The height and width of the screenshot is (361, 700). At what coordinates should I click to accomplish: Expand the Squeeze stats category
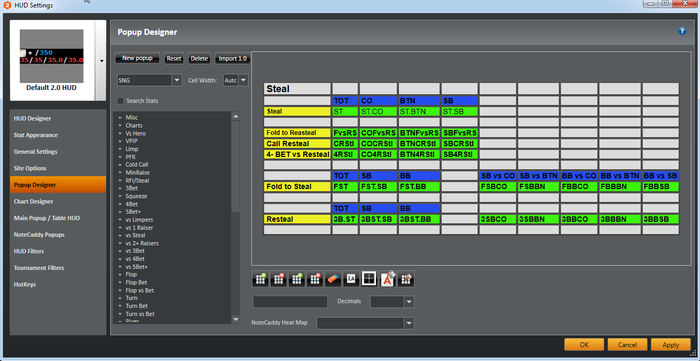click(120, 196)
